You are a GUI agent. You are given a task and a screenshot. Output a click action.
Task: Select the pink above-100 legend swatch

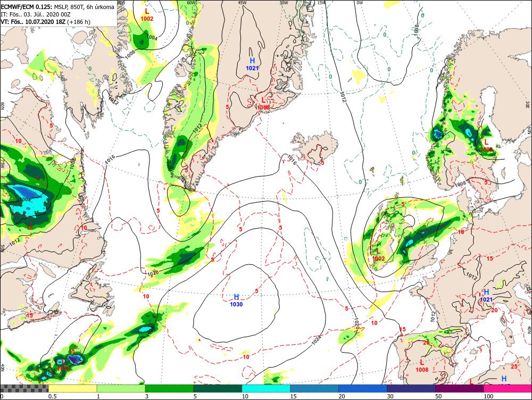click(508, 388)
